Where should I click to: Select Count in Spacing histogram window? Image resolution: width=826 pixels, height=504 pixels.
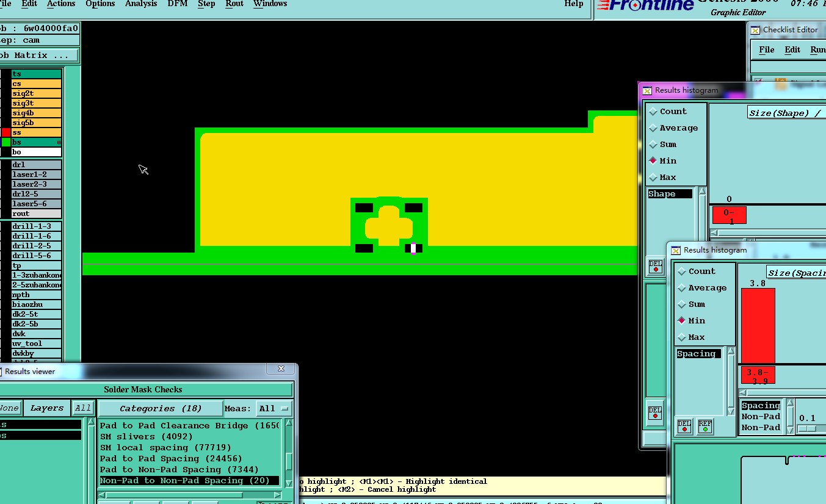(x=697, y=272)
